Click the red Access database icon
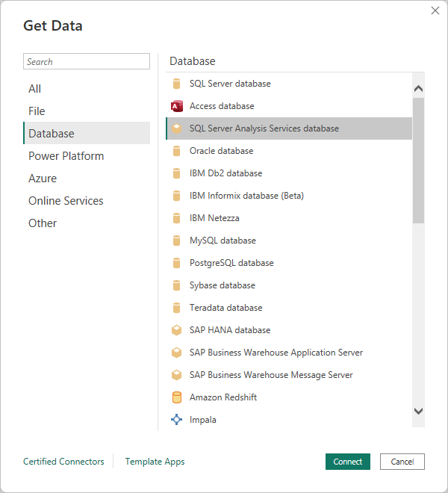 [x=177, y=106]
